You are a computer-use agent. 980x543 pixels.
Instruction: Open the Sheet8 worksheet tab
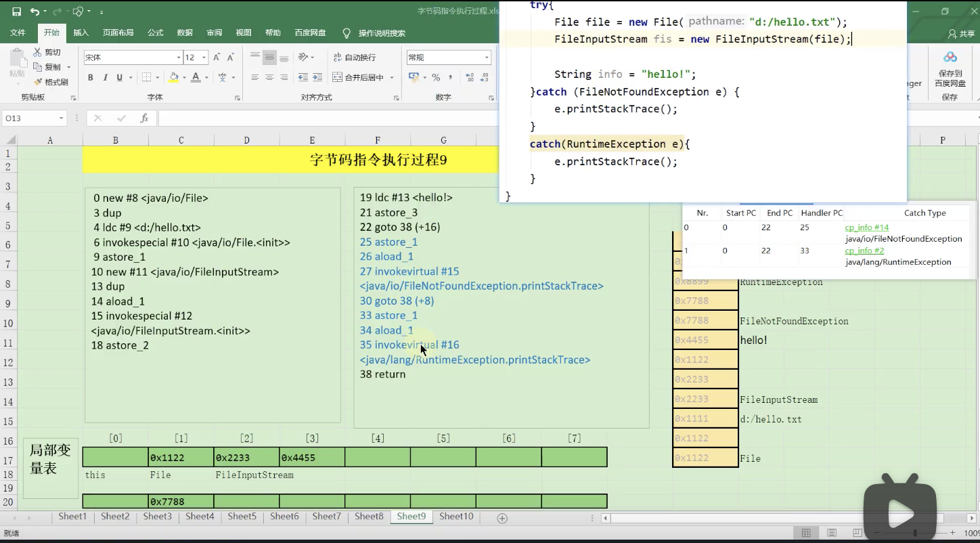pos(369,517)
